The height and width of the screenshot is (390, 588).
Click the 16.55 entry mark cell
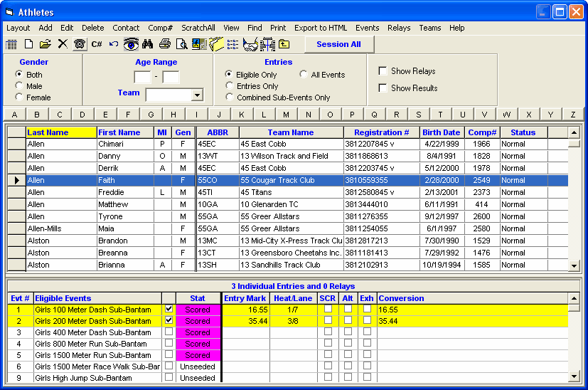coord(245,310)
